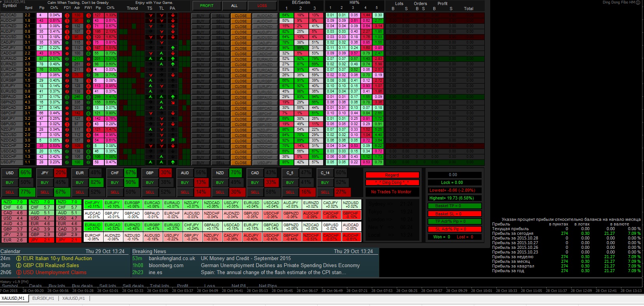The image size is (644, 306).
Task: Click the green FW1 circle in AUDCHF row
Action: 88,21
